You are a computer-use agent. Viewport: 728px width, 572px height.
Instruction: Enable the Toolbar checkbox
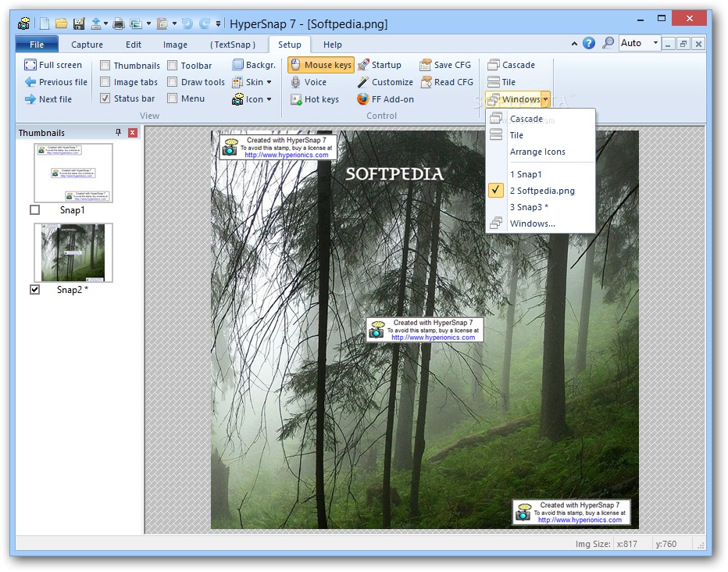click(173, 66)
